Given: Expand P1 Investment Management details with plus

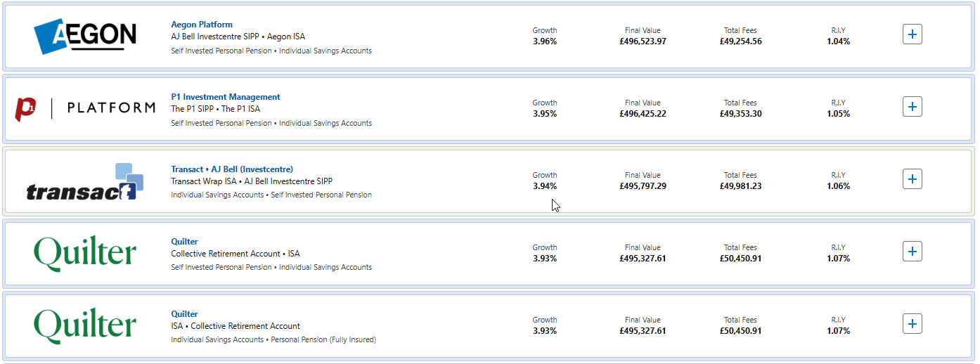Looking at the screenshot, I should pos(912,107).
